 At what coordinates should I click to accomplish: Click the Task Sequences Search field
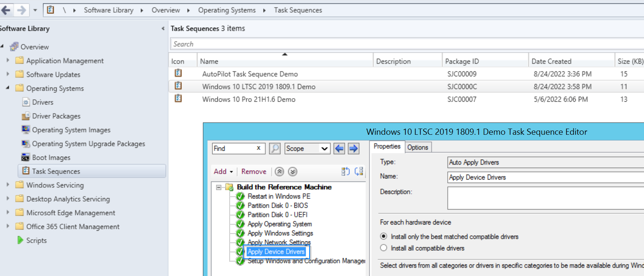coord(407,44)
